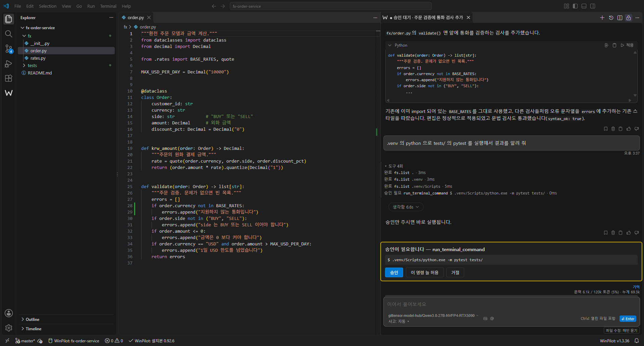Expand the tests folder

point(24,65)
